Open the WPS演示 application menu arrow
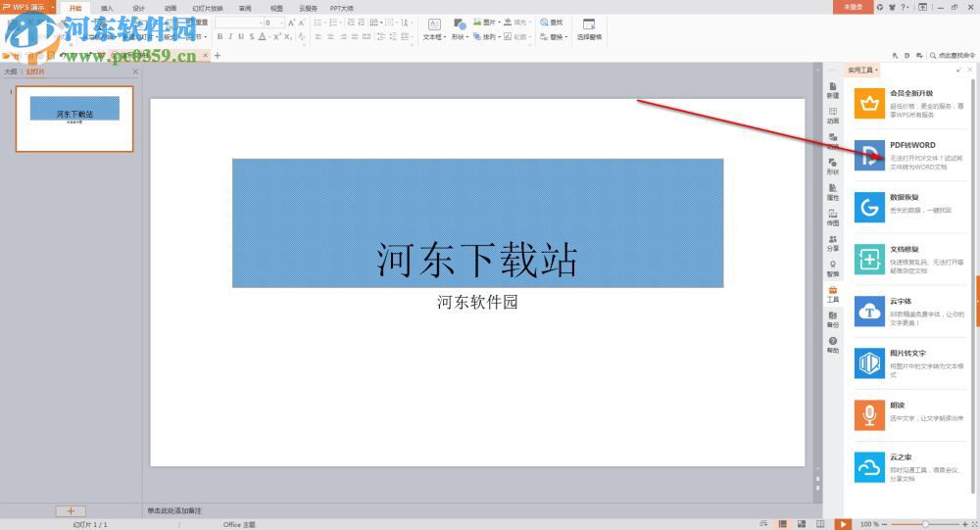 point(53,7)
